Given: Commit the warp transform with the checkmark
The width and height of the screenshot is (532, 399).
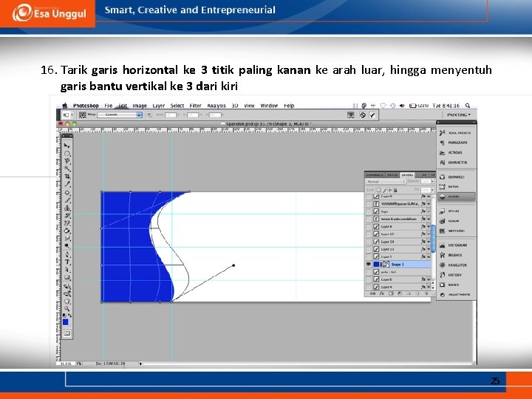Looking at the screenshot, I should pyautogui.click(x=372, y=115).
